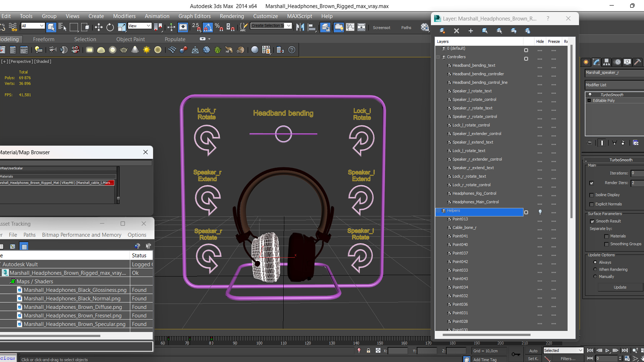Click Configure Modifier Sets icon

point(636,143)
